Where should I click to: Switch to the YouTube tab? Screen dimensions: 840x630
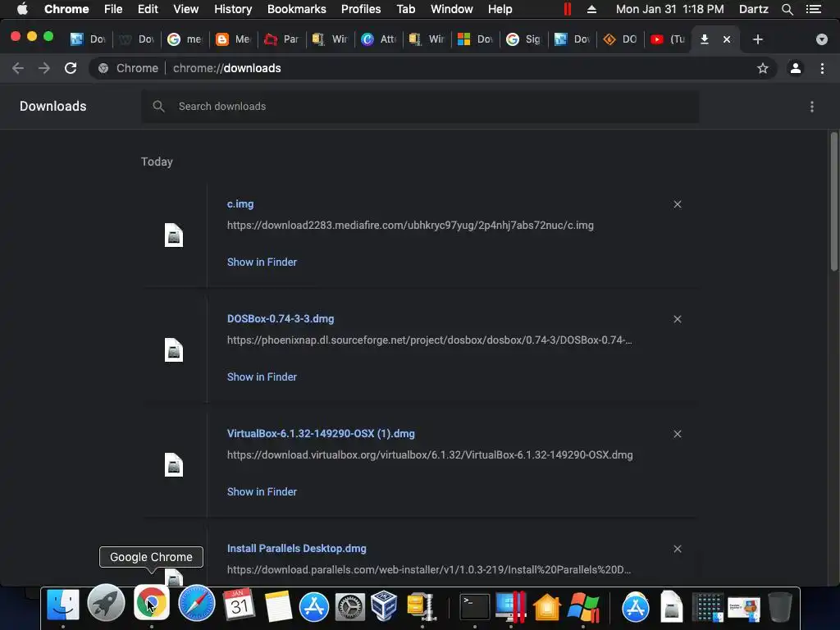(x=667, y=39)
